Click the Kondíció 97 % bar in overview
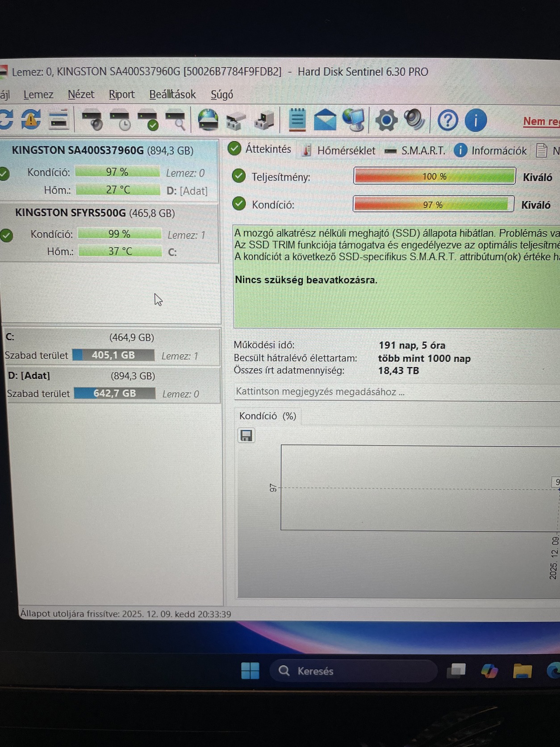Image resolution: width=560 pixels, height=747 pixels. [x=433, y=205]
